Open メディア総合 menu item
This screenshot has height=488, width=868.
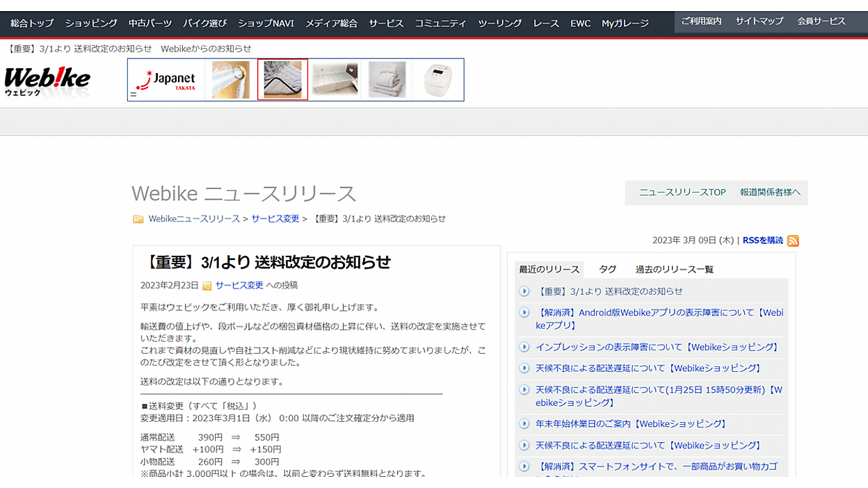point(331,23)
